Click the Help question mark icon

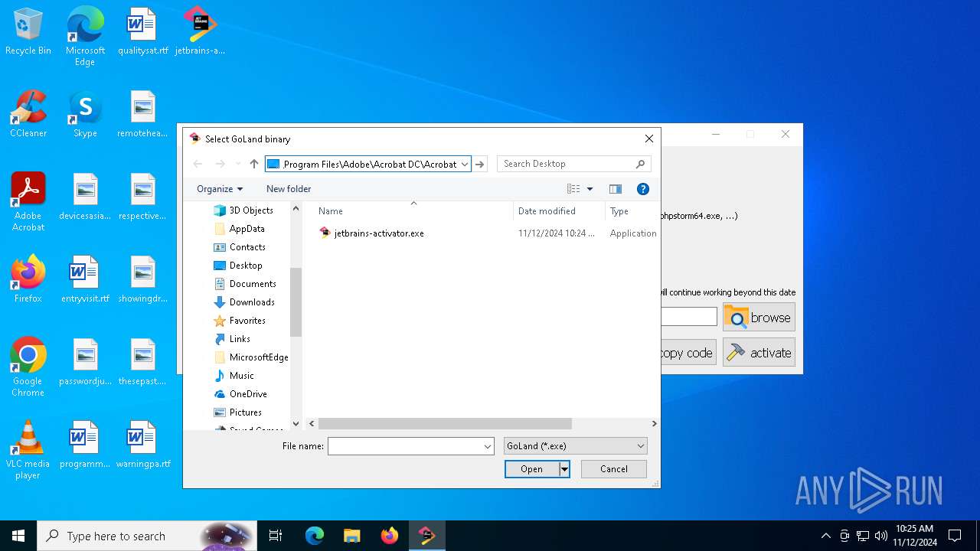click(x=643, y=189)
